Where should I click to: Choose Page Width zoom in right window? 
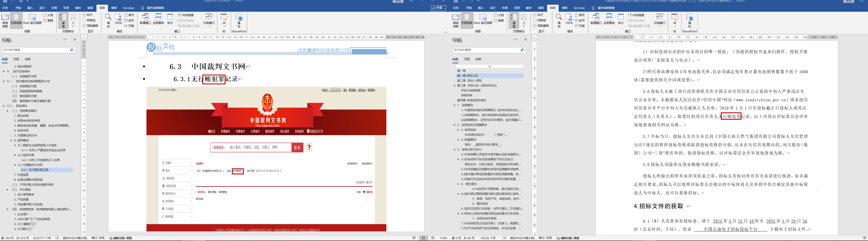(580, 26)
